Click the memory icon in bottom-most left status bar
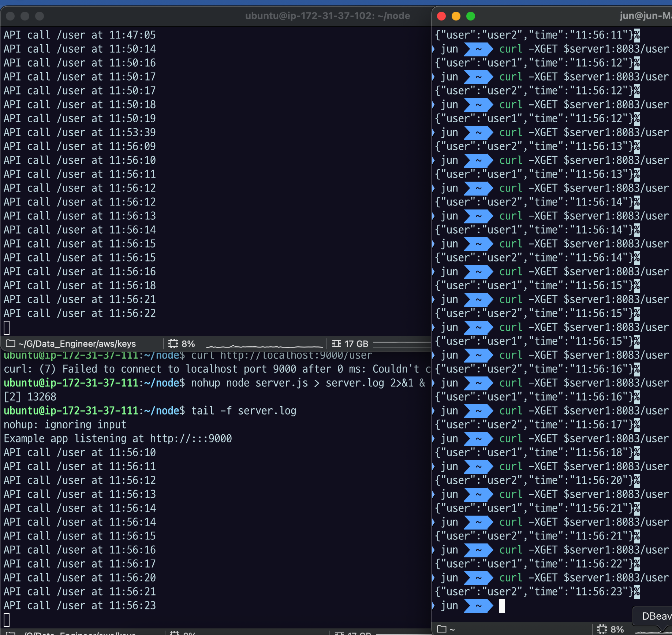This screenshot has width=672, height=635. pyautogui.click(x=340, y=633)
